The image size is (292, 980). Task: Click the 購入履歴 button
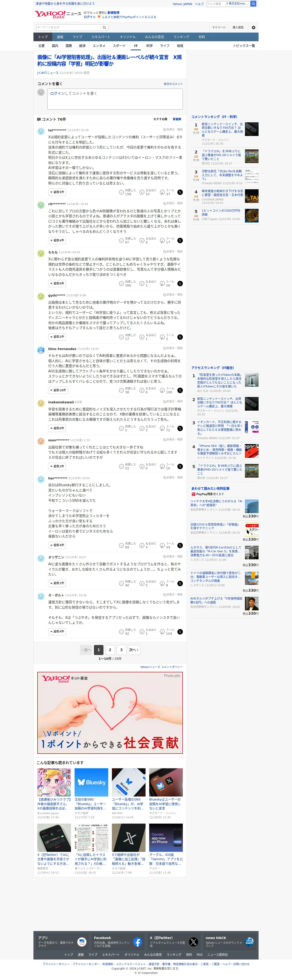pos(238,27)
